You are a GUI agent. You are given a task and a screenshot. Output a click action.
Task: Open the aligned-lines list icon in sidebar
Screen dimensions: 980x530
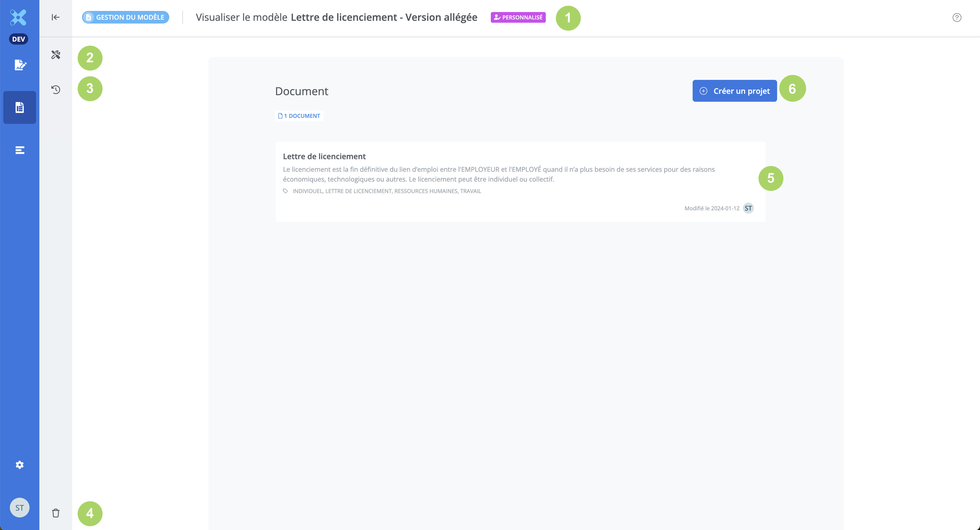click(20, 150)
